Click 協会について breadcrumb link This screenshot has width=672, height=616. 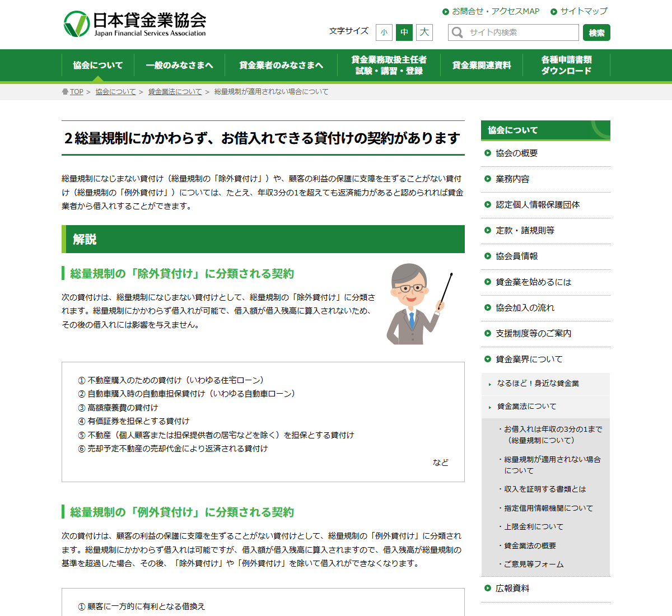115,92
